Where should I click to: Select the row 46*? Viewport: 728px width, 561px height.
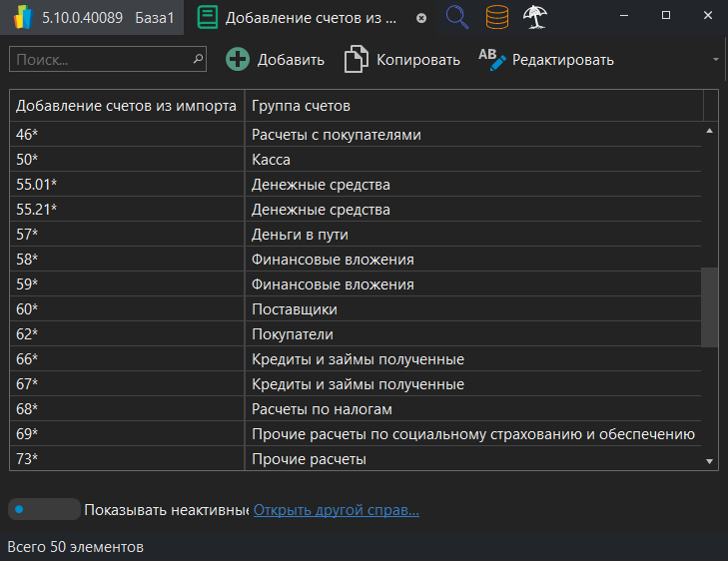[x=356, y=134]
